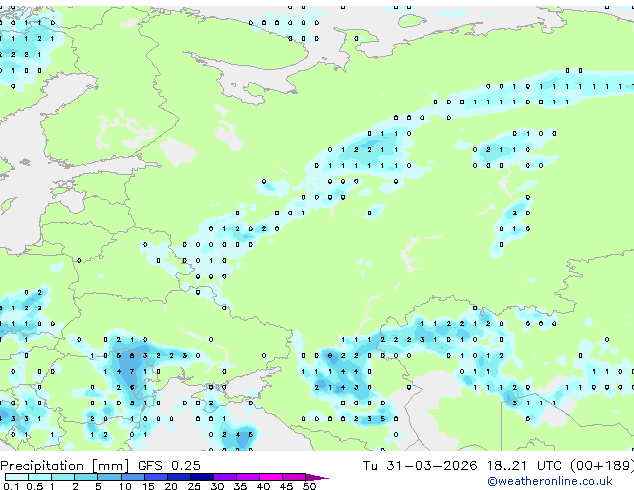
Task: Click the 0.5–1 mm legend color swatch
Action: tap(40, 477)
